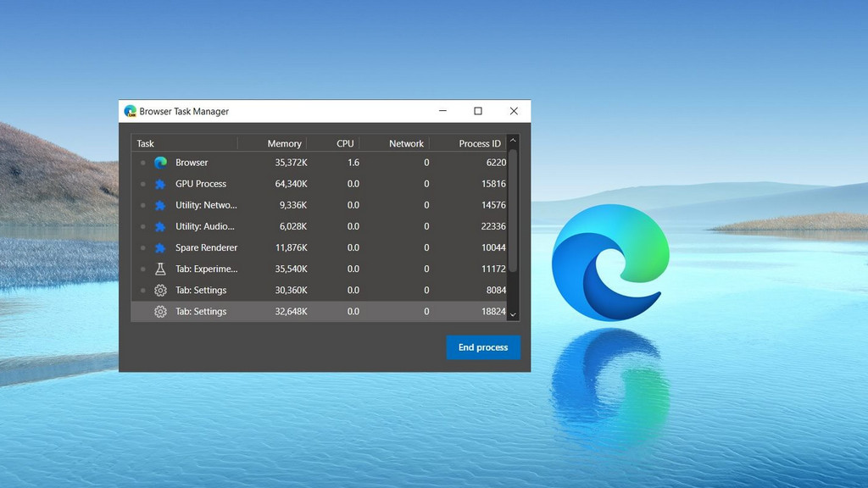Select the Tab: Experime... task name

[207, 269]
